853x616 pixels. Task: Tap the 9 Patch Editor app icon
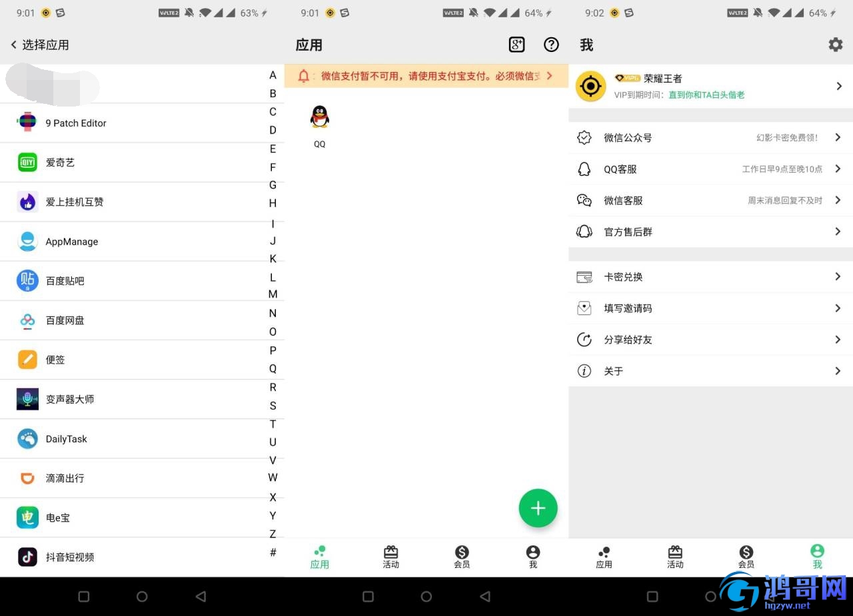[27, 123]
